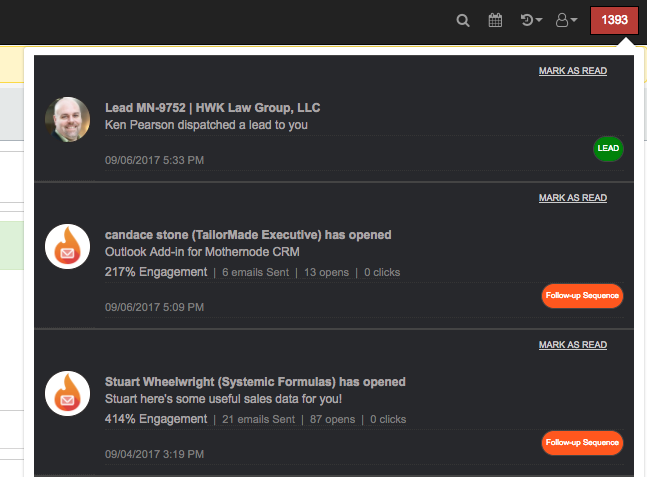Click the red 1393 notifications counter
Viewport: 647px width, 477px height.
point(614,20)
